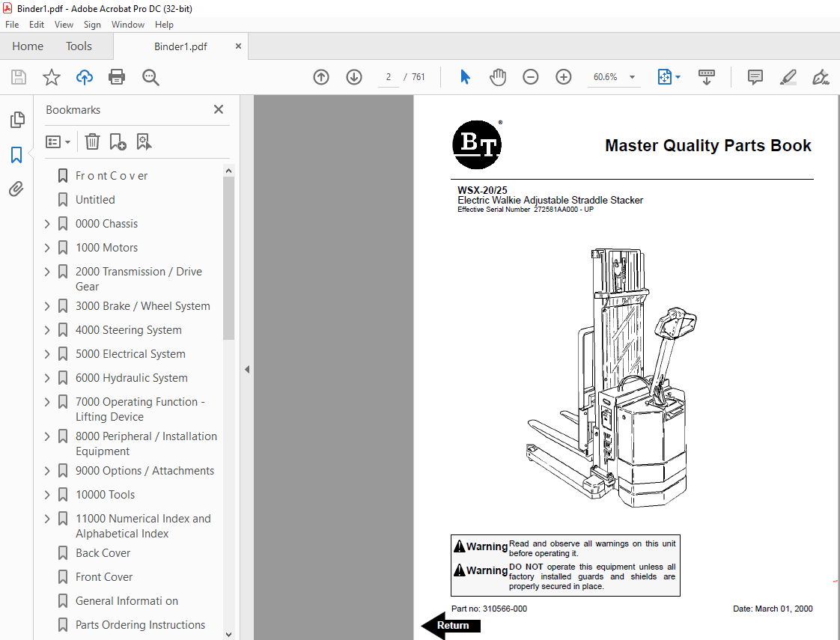Expand 7000 Operating Function bookmark
Image resolution: width=840 pixels, height=640 pixels.
(47, 402)
